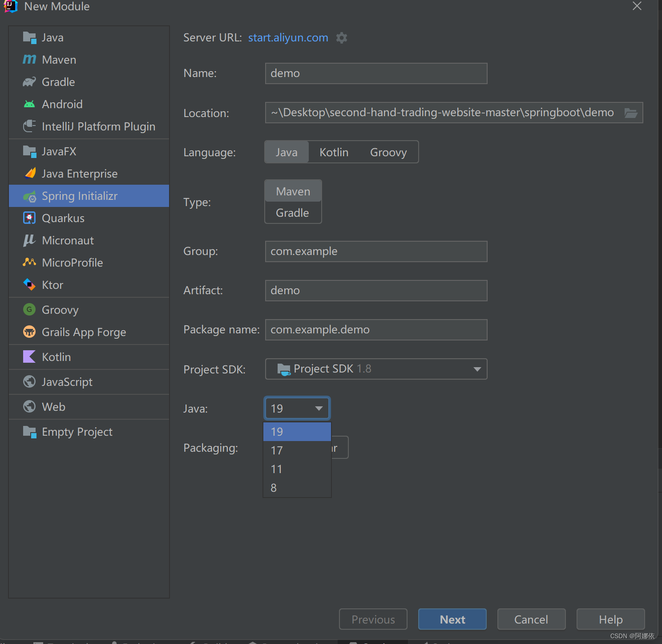Viewport: 662px width, 644px height.
Task: Choose Maven as project type
Action: click(293, 191)
